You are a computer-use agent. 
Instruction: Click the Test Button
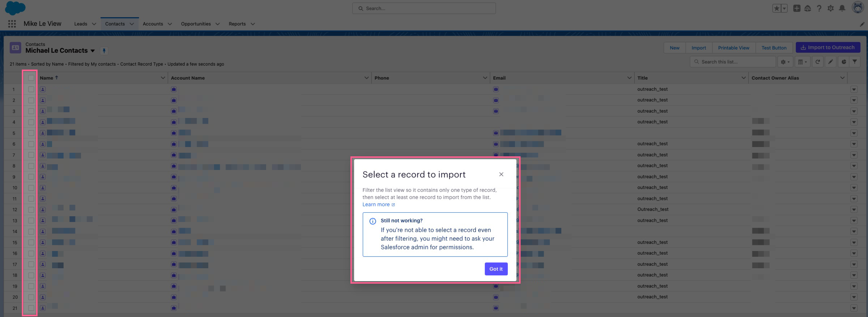[774, 48]
